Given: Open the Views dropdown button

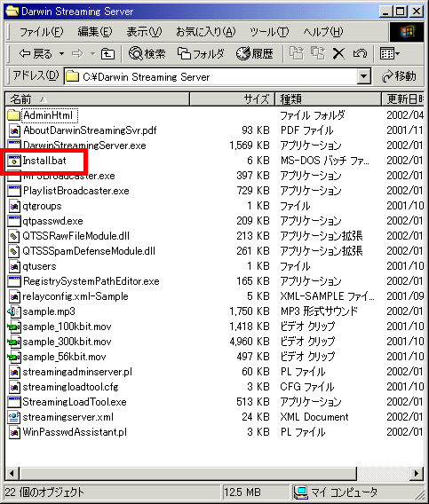Looking at the screenshot, I should [x=389, y=53].
